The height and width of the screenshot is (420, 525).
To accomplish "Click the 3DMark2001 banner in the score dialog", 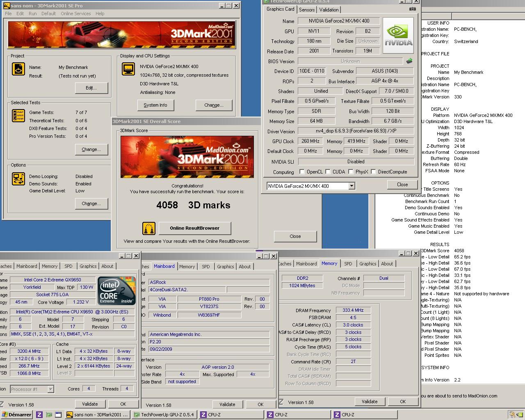I will 187,157.
